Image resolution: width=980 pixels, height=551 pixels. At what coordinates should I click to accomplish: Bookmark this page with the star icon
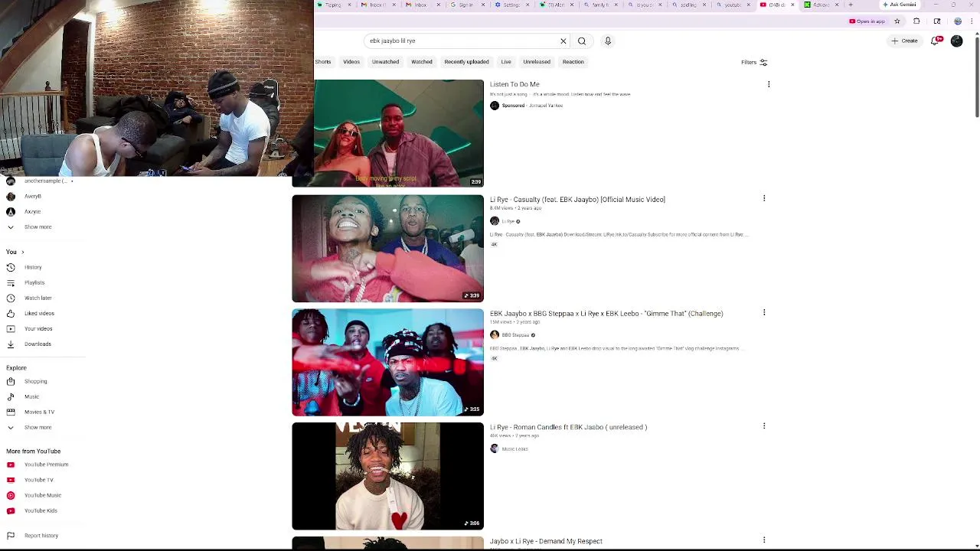pos(897,21)
